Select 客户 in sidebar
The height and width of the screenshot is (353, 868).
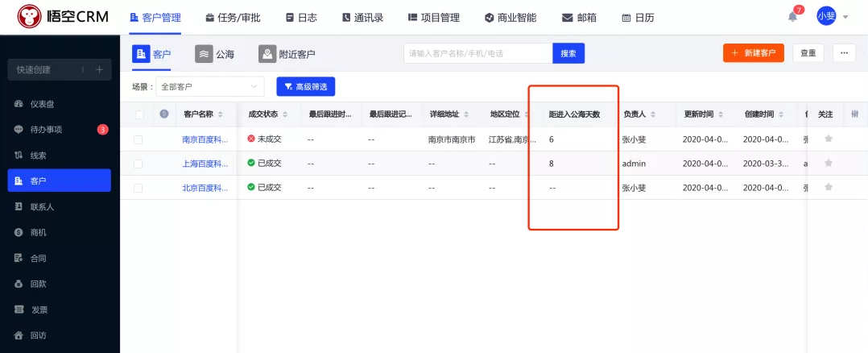pos(60,181)
